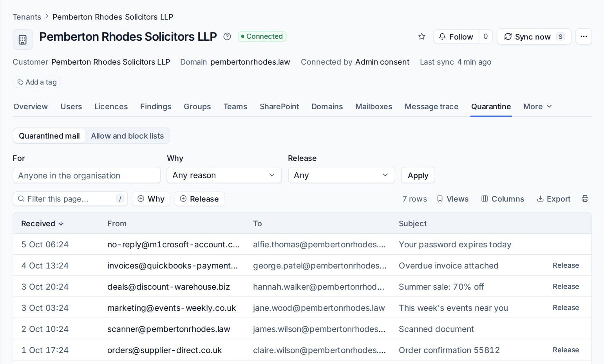604x364 pixels.
Task: Click sender orders@supplier-direct.co.uk
Action: click(x=165, y=350)
